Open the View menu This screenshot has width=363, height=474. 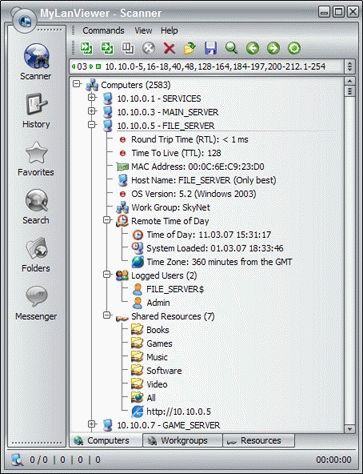pyautogui.click(x=143, y=31)
